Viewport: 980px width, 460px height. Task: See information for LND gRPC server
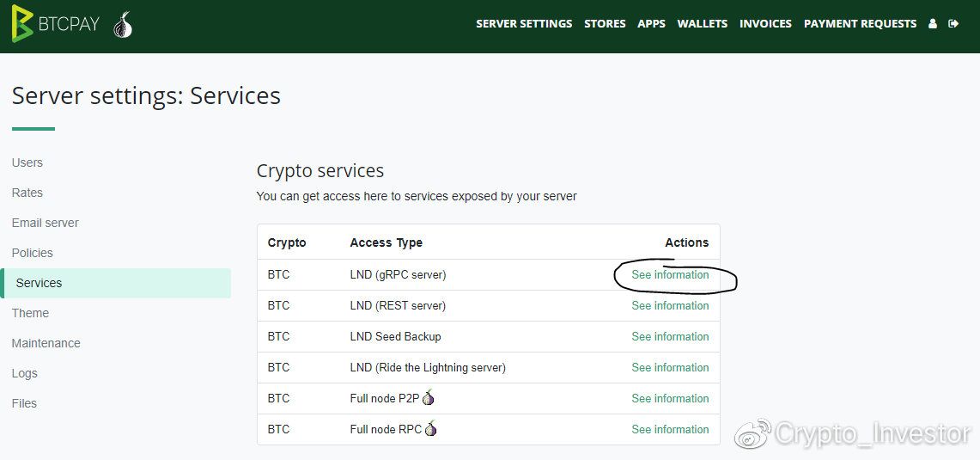pos(670,275)
